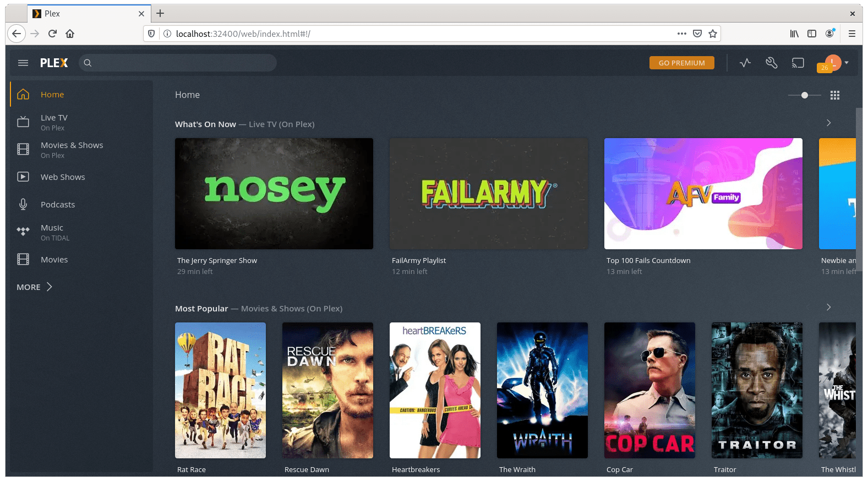Click the Cast to device icon
This screenshot has height=482, width=868.
click(x=798, y=63)
